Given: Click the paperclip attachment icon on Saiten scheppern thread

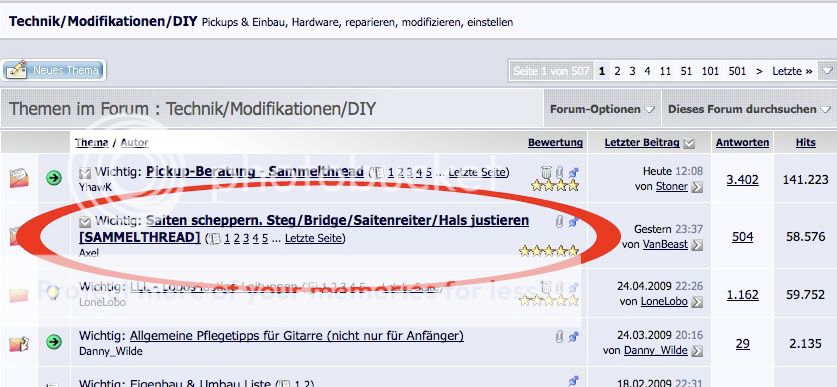Looking at the screenshot, I should (559, 222).
